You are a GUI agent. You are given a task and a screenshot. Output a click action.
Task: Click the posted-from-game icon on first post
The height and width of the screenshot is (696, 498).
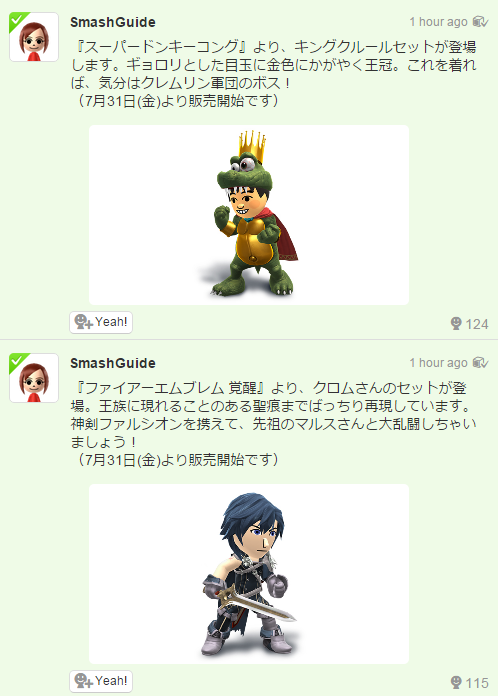pos(481,22)
